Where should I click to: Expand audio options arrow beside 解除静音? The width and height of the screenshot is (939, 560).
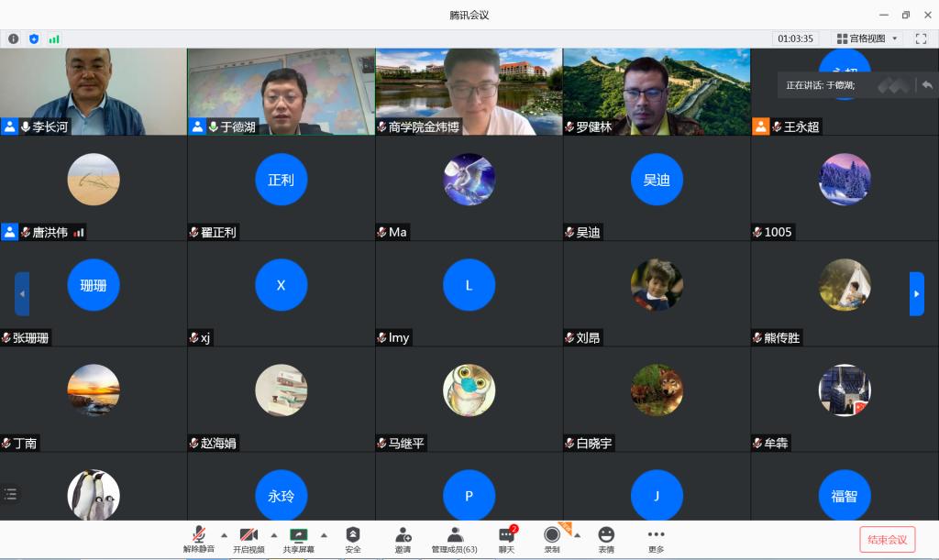tap(224, 534)
